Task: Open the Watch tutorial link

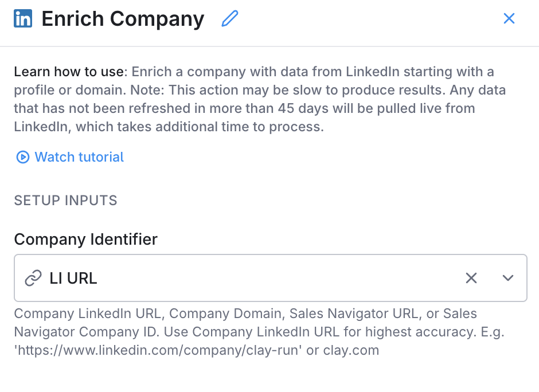Action: tap(79, 157)
